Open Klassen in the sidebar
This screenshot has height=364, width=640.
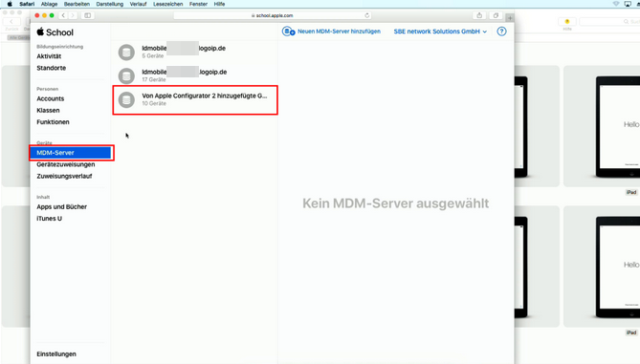(x=48, y=111)
